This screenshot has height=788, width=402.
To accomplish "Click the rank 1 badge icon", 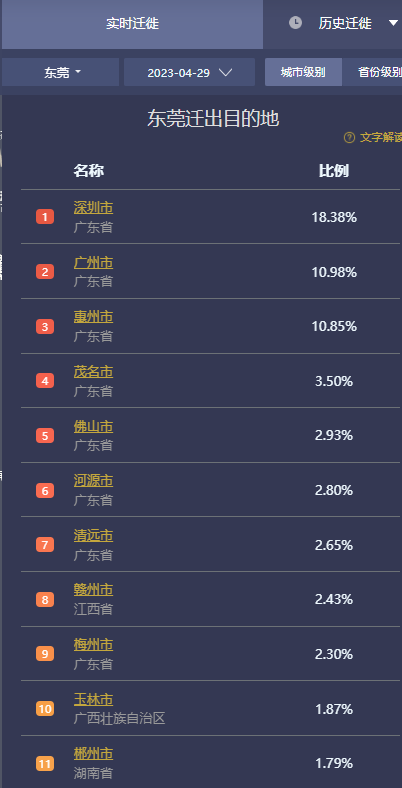I will coord(45,217).
